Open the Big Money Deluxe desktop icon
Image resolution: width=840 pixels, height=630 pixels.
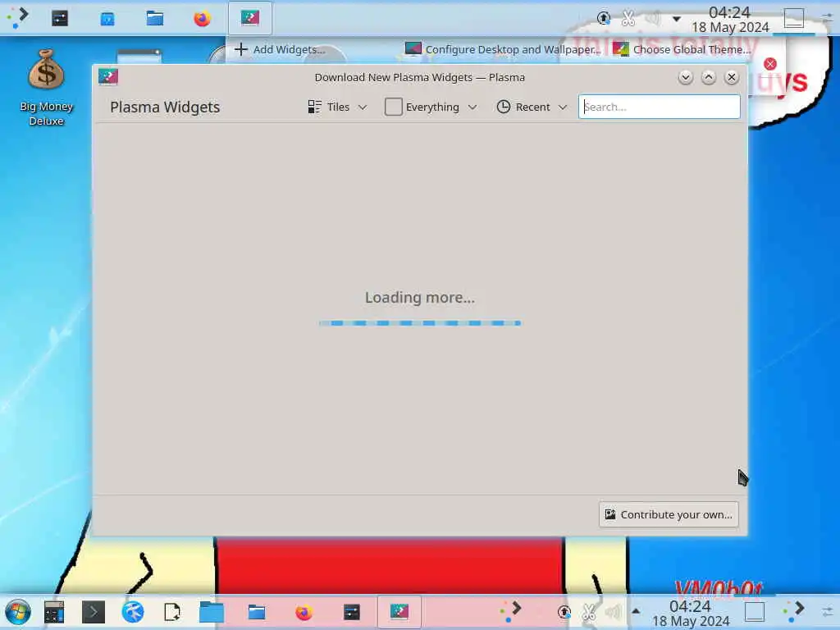(47, 87)
